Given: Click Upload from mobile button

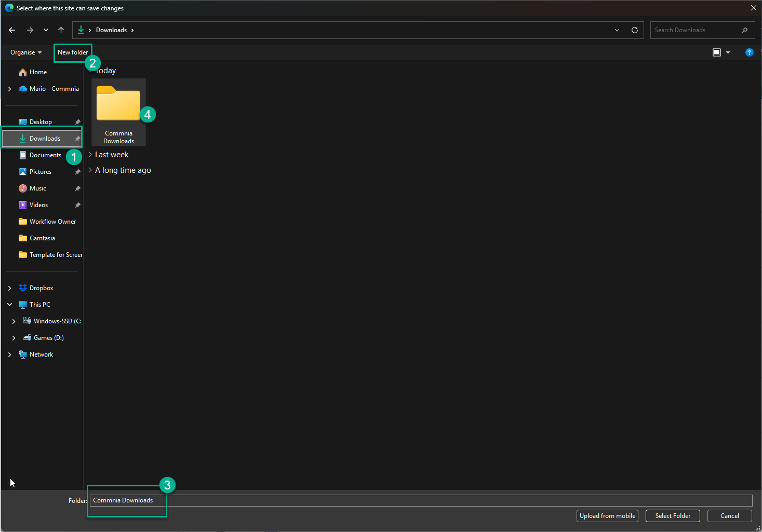Looking at the screenshot, I should point(607,516).
